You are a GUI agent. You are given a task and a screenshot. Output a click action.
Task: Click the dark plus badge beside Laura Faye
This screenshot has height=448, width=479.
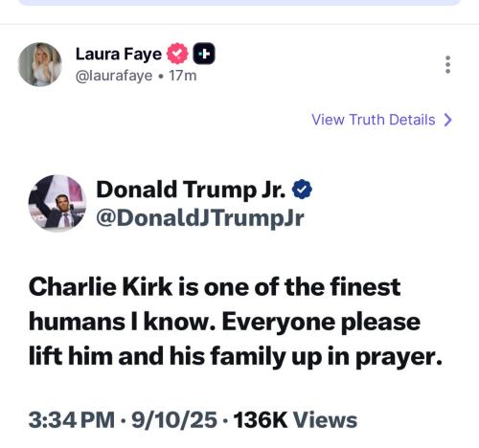coord(204,54)
